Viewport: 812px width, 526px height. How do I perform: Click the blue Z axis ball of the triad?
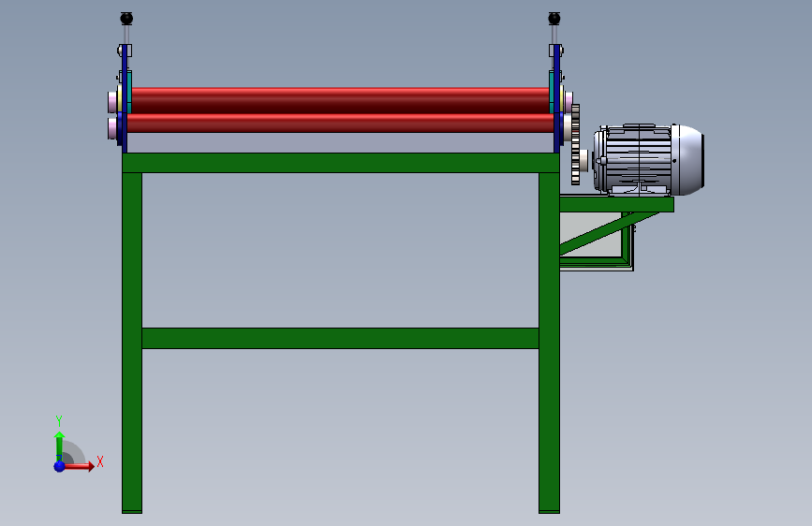click(x=60, y=466)
